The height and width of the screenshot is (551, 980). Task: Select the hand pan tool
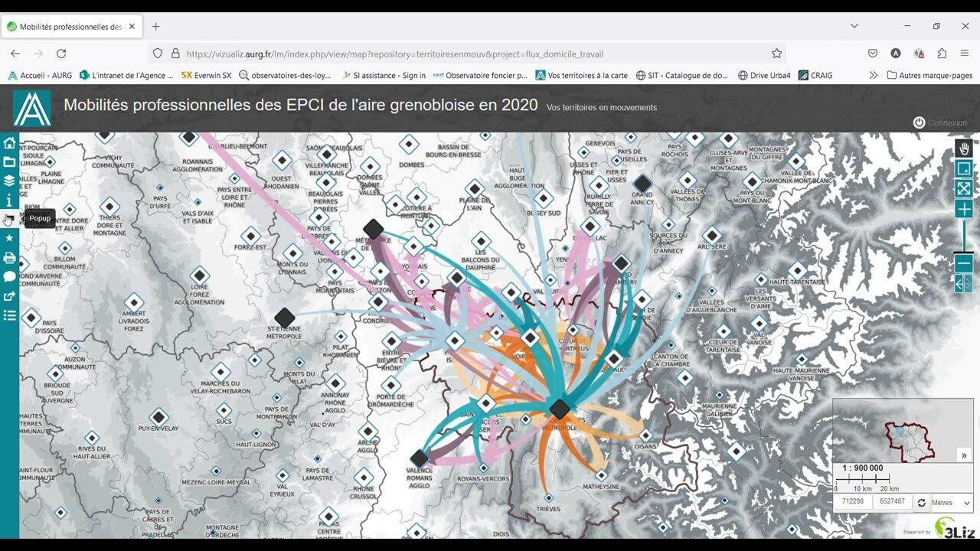tap(964, 148)
